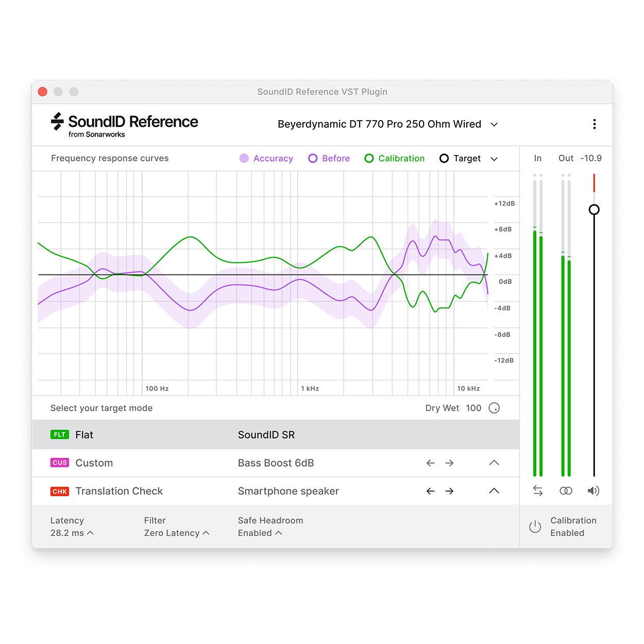Click the '100 Hz' axis label
The height and width of the screenshot is (644, 644).
tap(157, 388)
